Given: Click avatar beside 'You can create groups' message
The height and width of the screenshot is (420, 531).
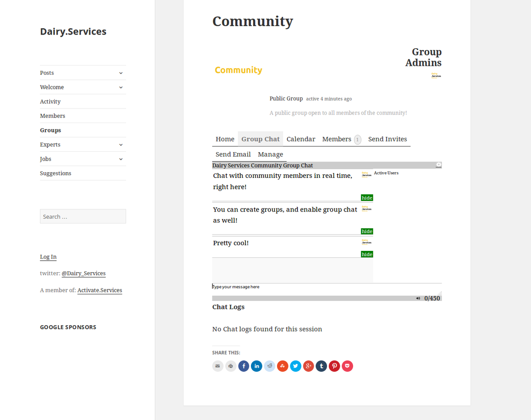Looking at the screenshot, I should (x=366, y=208).
